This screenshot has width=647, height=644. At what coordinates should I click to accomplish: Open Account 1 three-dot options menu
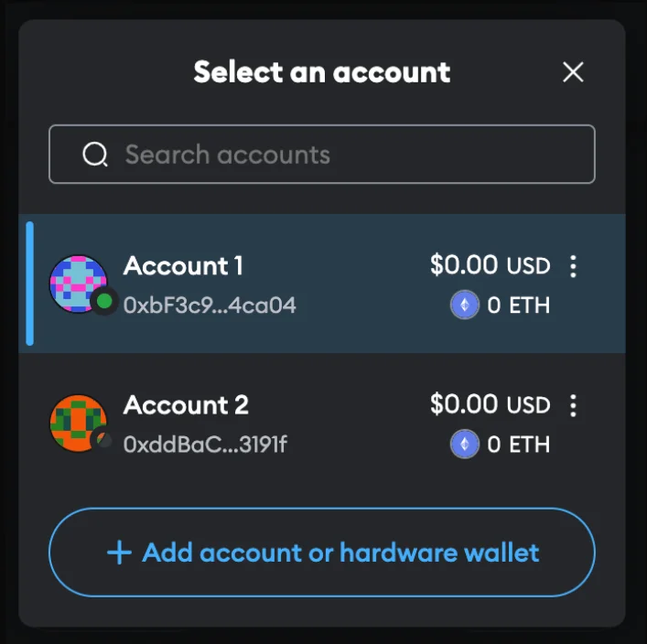click(x=573, y=266)
